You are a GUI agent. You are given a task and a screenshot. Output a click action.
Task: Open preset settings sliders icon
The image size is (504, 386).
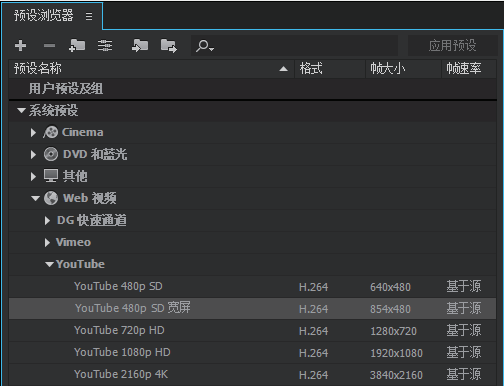pyautogui.click(x=105, y=45)
